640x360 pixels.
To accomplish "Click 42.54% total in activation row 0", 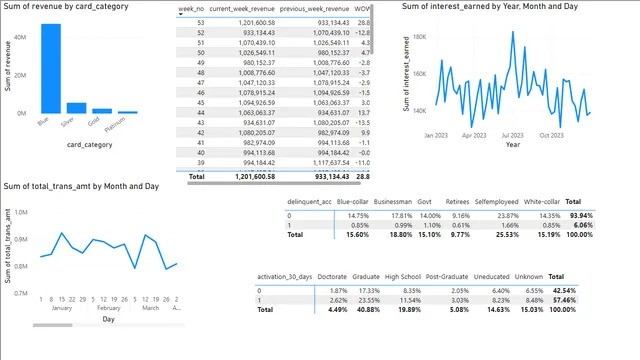I will tap(564, 291).
